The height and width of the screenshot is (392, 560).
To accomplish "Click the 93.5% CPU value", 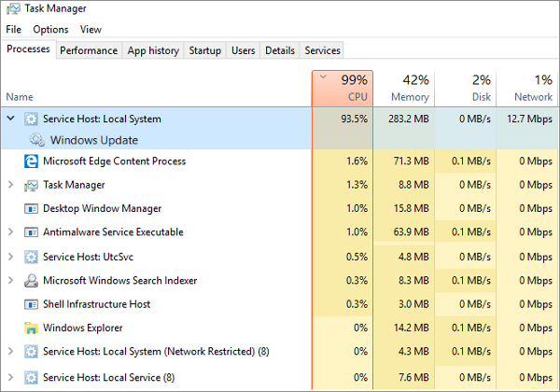I will pos(354,119).
